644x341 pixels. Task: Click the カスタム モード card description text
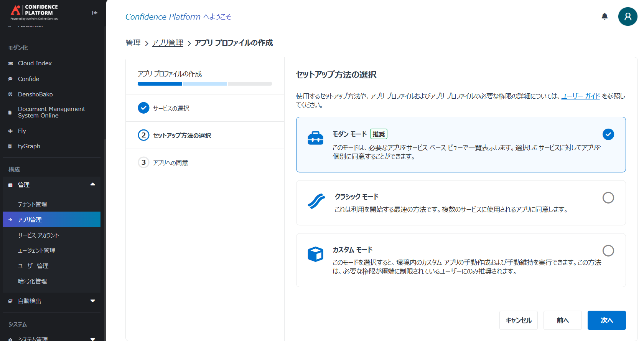coord(467,267)
